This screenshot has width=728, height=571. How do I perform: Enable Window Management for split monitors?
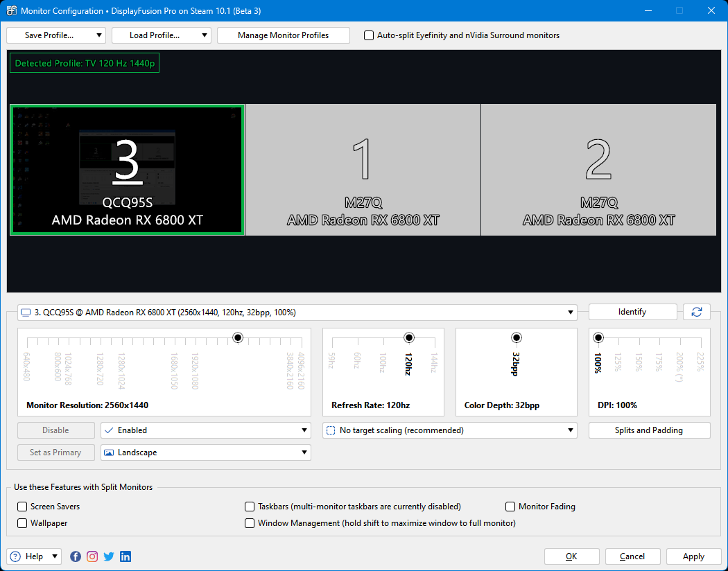pos(250,523)
